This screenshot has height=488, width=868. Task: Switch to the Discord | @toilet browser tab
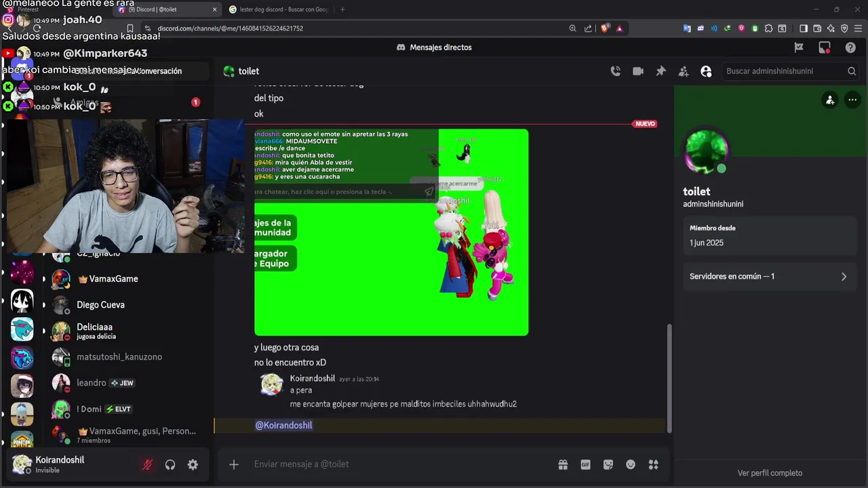pyautogui.click(x=166, y=9)
